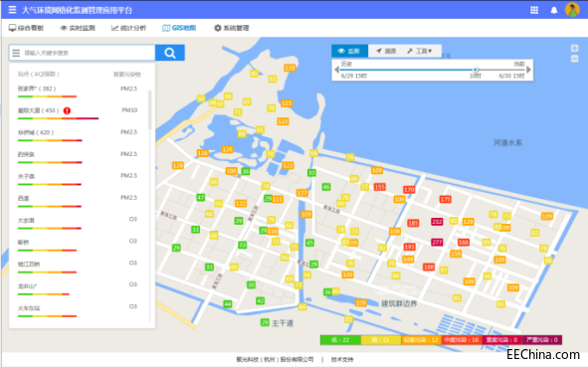Open the notification bell
This screenshot has width=588, height=367.
pyautogui.click(x=554, y=10)
